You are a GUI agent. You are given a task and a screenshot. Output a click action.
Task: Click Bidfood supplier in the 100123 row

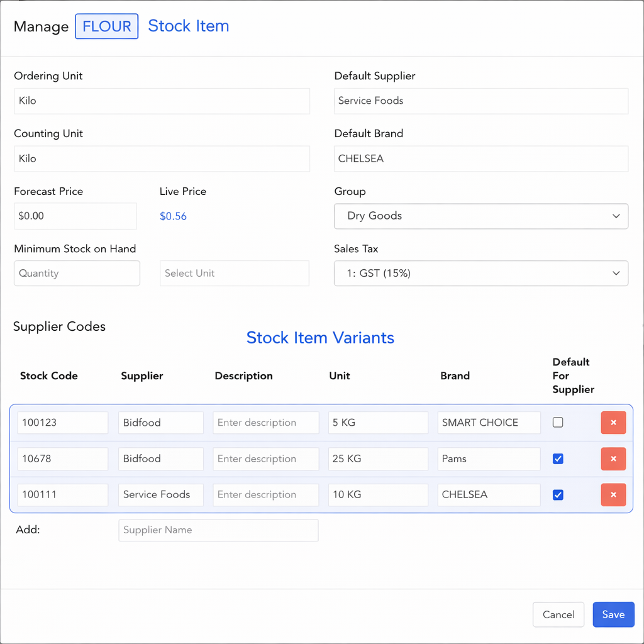pos(160,422)
